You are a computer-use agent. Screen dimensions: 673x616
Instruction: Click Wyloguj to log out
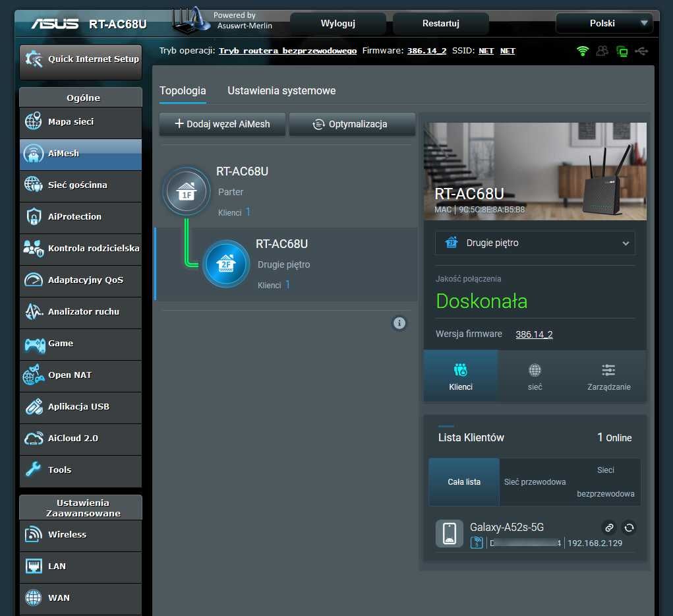[x=337, y=23]
